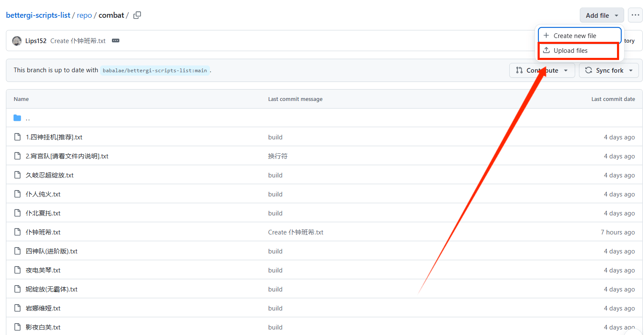
Task: Open the three-dot more options button
Action: [635, 15]
